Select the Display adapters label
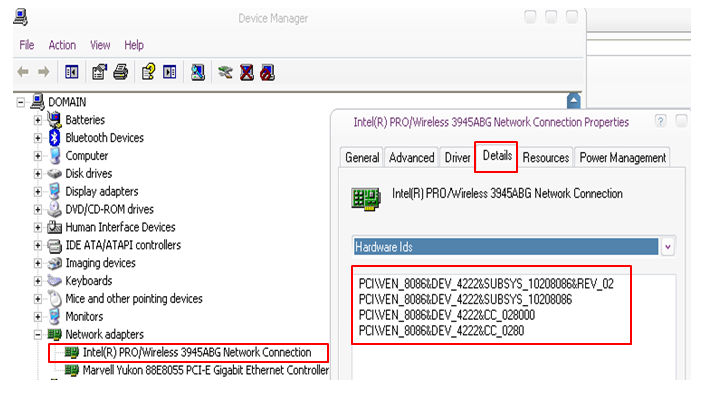The image size is (701, 394). (102, 191)
